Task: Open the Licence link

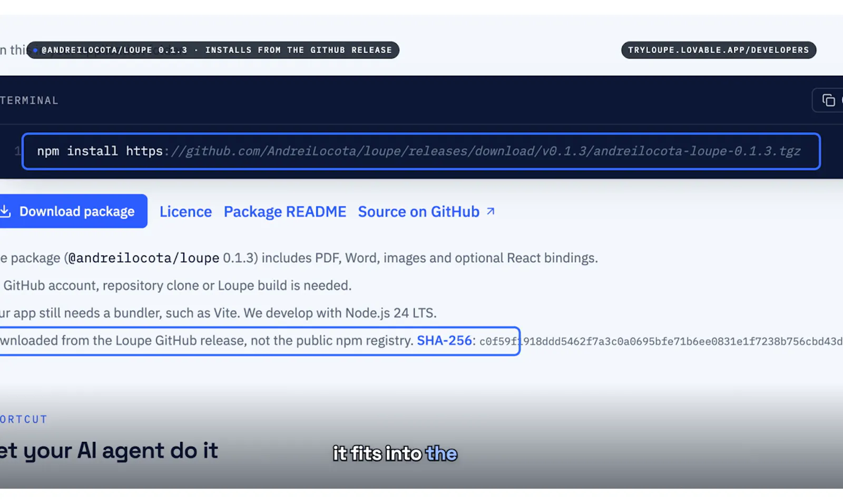Action: pos(185,212)
